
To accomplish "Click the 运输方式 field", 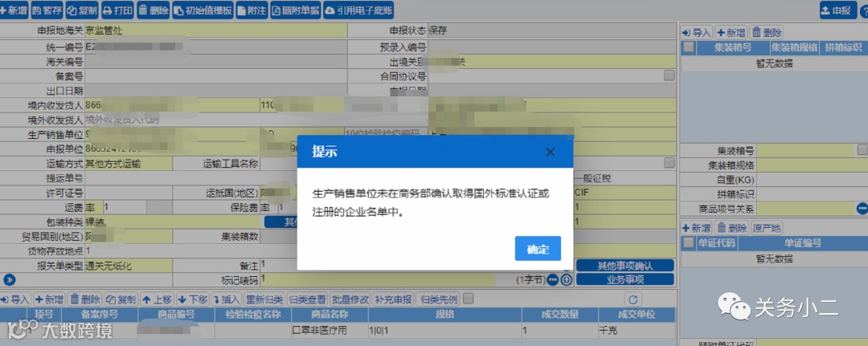I will (x=129, y=164).
